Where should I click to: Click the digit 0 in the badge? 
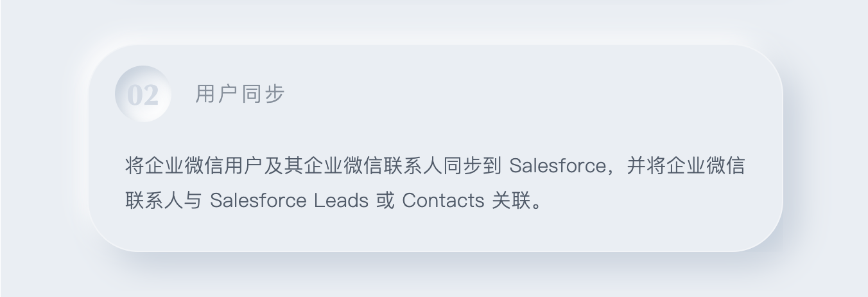(134, 96)
